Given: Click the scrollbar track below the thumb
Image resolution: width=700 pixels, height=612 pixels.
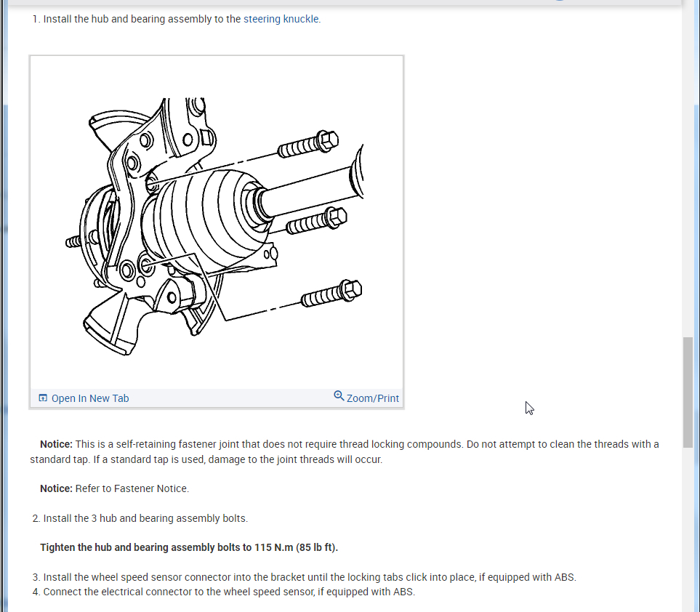Looking at the screenshot, I should (x=688, y=529).
